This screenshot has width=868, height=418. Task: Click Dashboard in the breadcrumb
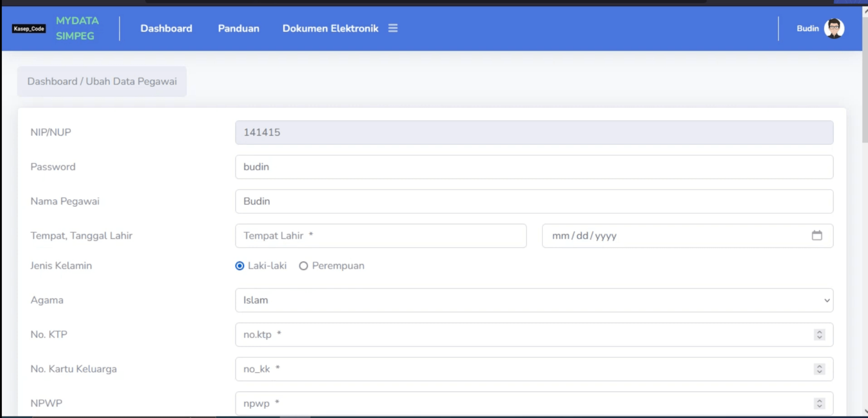click(52, 82)
